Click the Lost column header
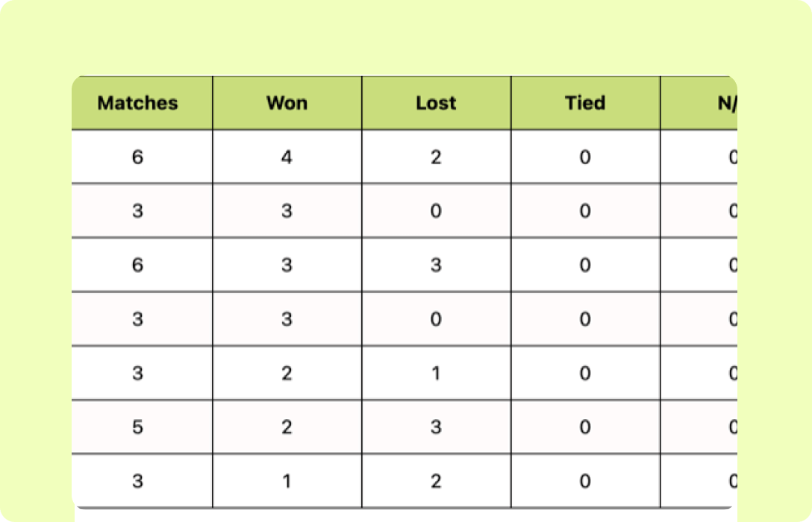This screenshot has width=812, height=522. pos(437,103)
